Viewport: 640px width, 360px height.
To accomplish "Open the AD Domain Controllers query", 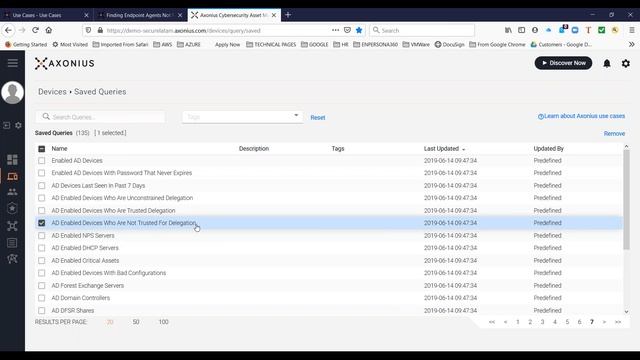I will tap(81, 298).
